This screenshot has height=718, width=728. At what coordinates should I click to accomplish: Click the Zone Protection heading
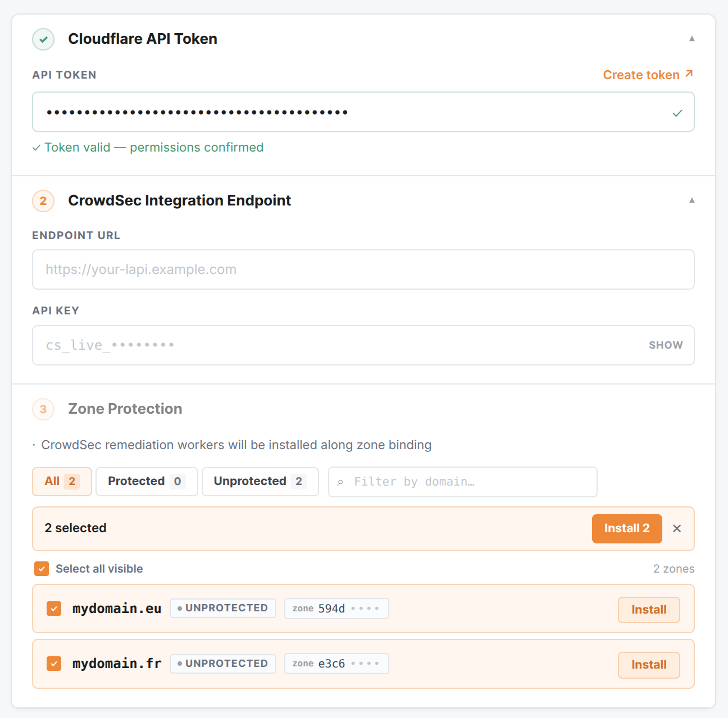tap(125, 409)
